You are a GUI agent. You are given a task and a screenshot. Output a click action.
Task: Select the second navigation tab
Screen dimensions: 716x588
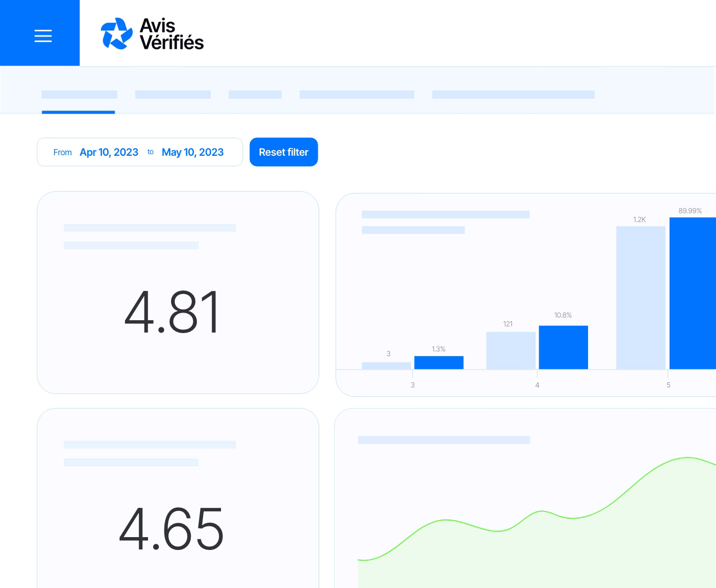coord(173,95)
